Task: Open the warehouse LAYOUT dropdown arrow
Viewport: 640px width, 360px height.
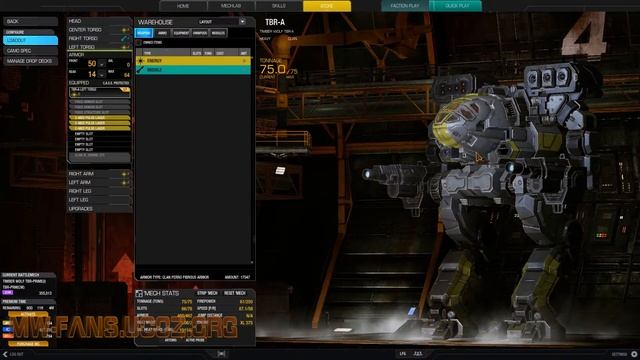Action: (x=242, y=22)
